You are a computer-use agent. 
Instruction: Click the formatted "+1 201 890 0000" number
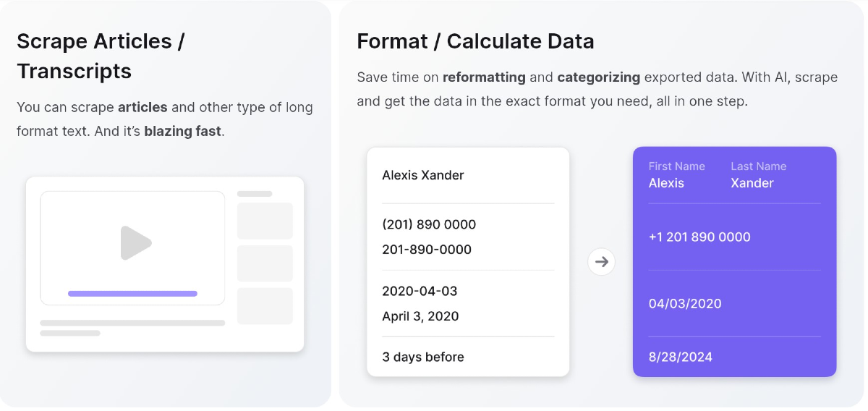(x=699, y=237)
